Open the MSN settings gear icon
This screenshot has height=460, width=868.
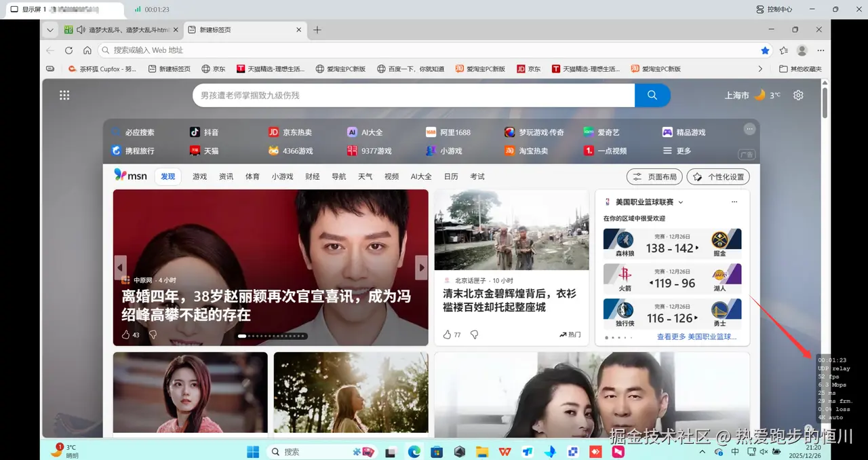point(798,95)
